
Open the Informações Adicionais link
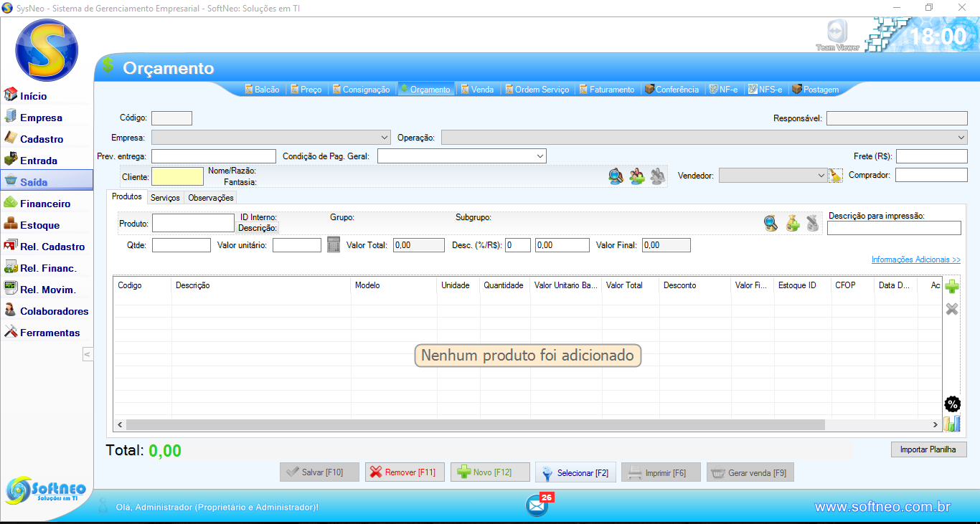[915, 259]
